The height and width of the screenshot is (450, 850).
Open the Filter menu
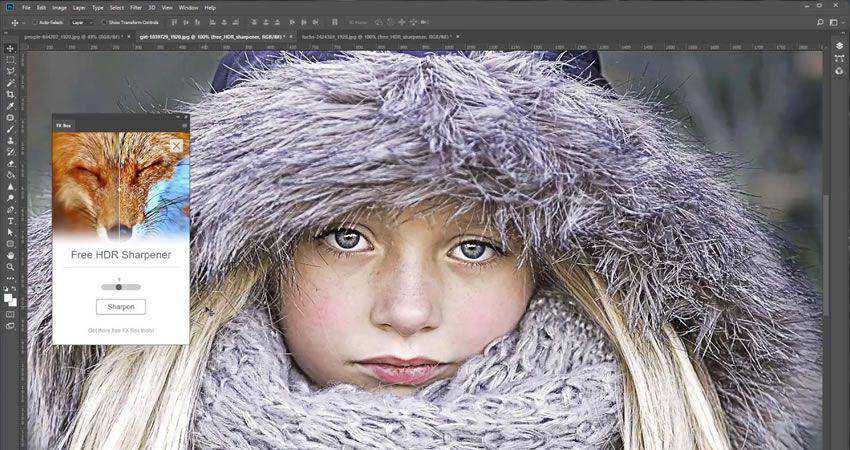tap(135, 7)
